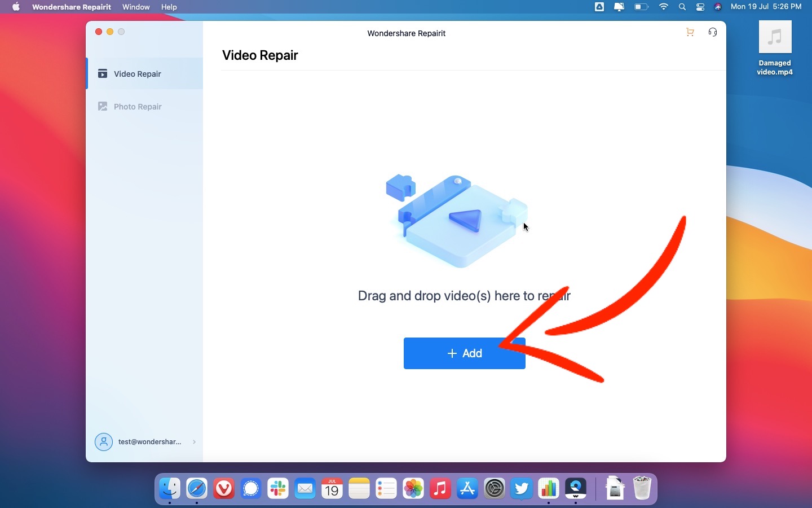This screenshot has height=508, width=812.
Task: Open the document stack in the Dock
Action: tap(615, 488)
